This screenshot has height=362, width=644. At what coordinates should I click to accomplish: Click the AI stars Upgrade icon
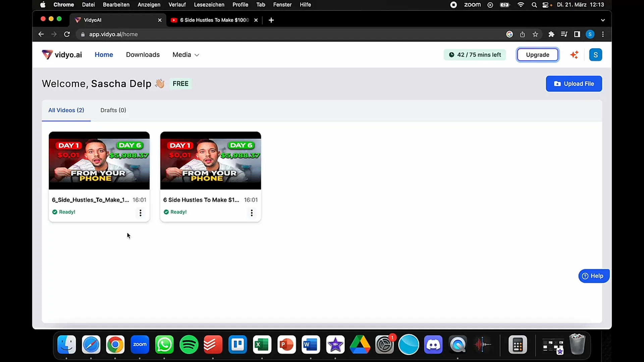click(575, 54)
